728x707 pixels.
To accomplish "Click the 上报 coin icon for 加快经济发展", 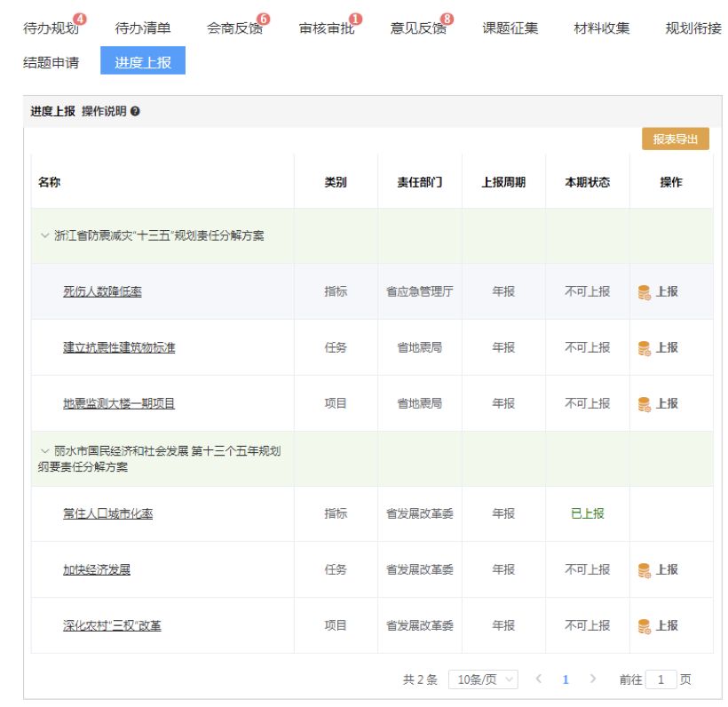I will (x=644, y=570).
